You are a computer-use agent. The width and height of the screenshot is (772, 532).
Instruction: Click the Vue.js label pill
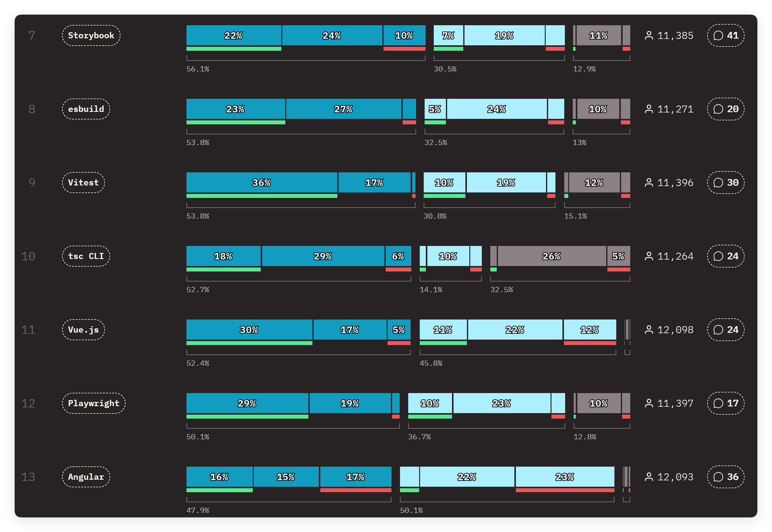(x=83, y=330)
